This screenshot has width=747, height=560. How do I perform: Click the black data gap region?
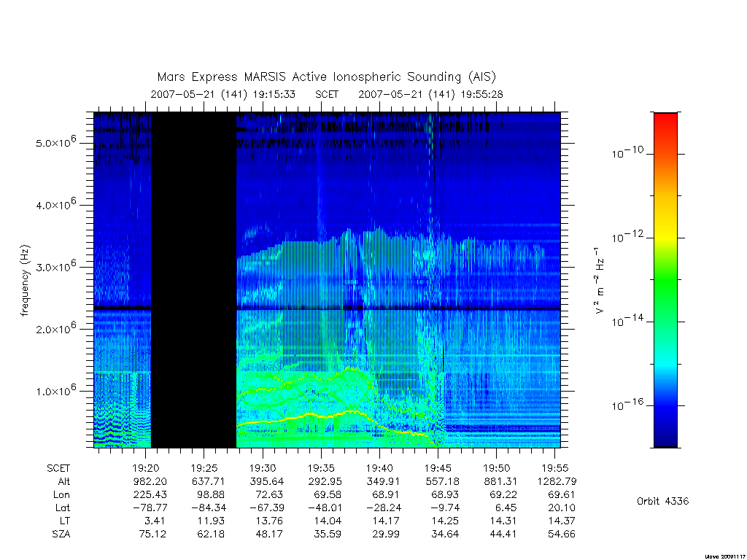click(x=194, y=280)
